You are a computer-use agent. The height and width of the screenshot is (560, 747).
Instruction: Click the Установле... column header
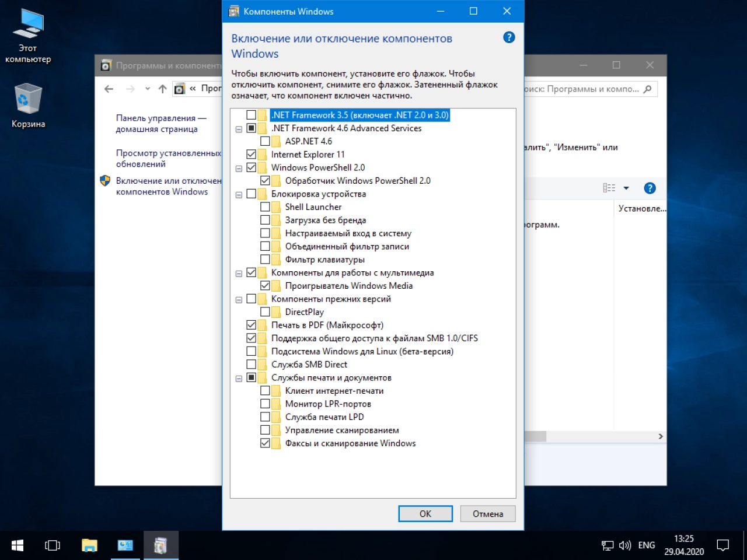pos(641,208)
